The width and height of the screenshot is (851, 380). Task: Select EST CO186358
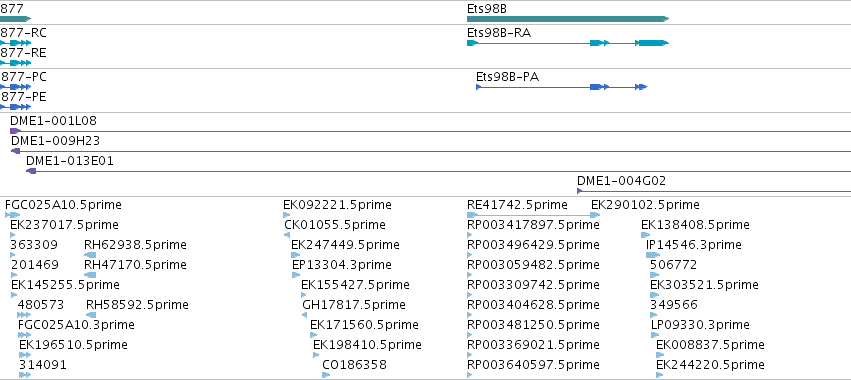click(354, 365)
